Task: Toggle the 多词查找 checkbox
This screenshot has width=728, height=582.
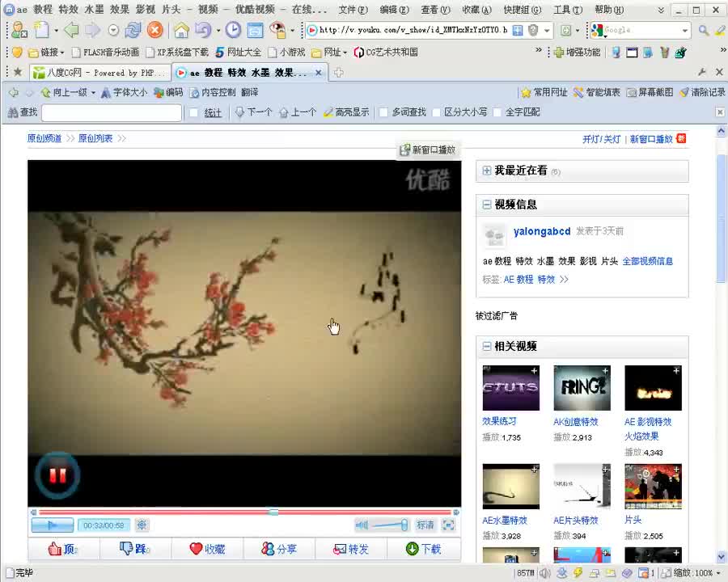Action: (384, 112)
